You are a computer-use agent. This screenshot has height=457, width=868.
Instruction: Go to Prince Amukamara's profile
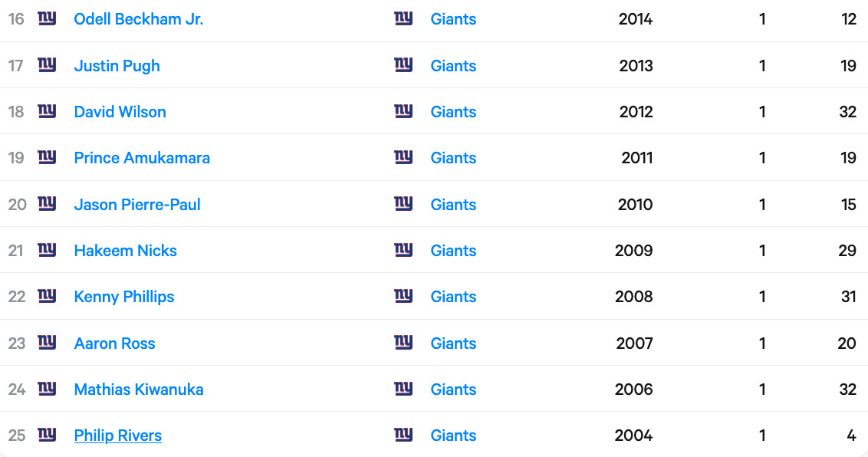142,158
